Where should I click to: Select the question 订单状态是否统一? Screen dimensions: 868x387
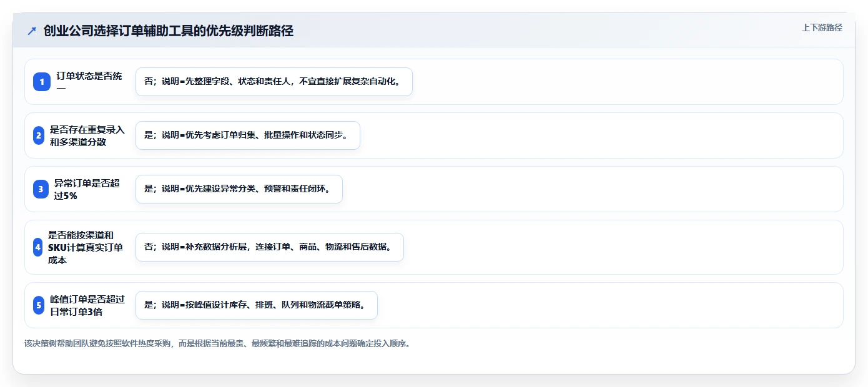tap(89, 82)
